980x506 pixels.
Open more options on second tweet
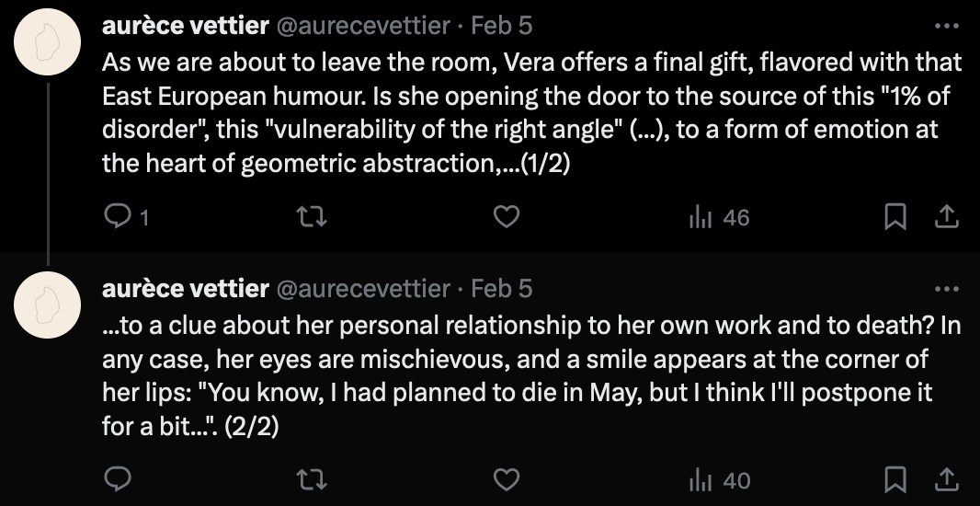coord(946,288)
